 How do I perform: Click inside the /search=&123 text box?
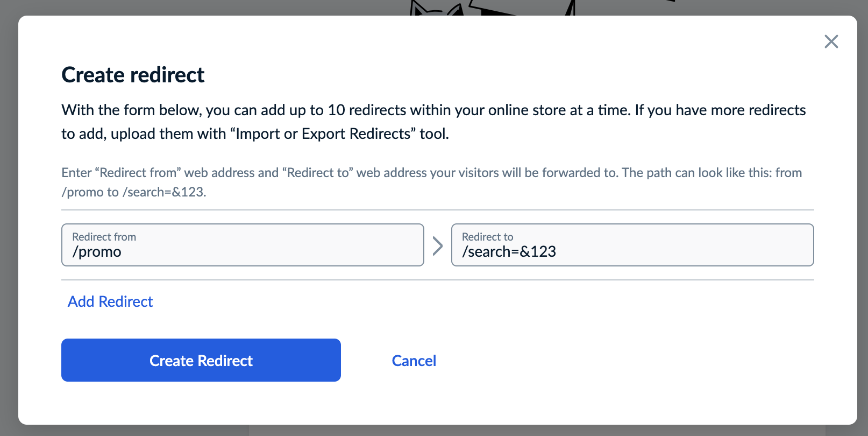pos(632,251)
